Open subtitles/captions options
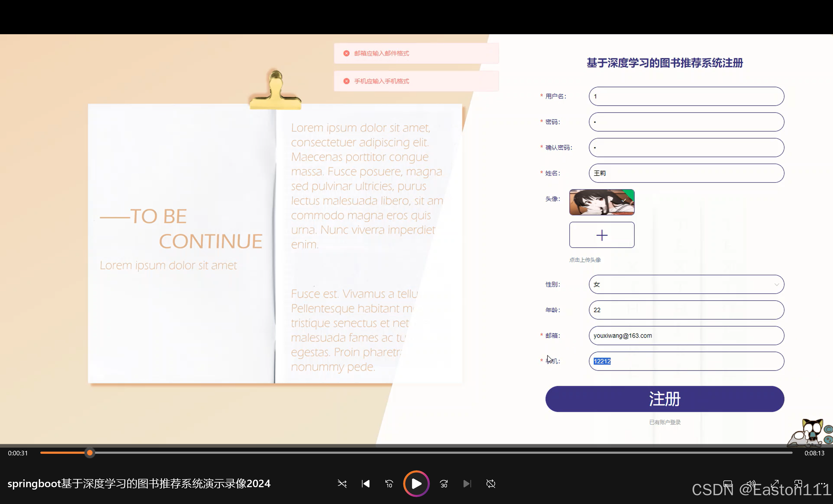Image resolution: width=833 pixels, height=504 pixels. pyautogui.click(x=727, y=484)
